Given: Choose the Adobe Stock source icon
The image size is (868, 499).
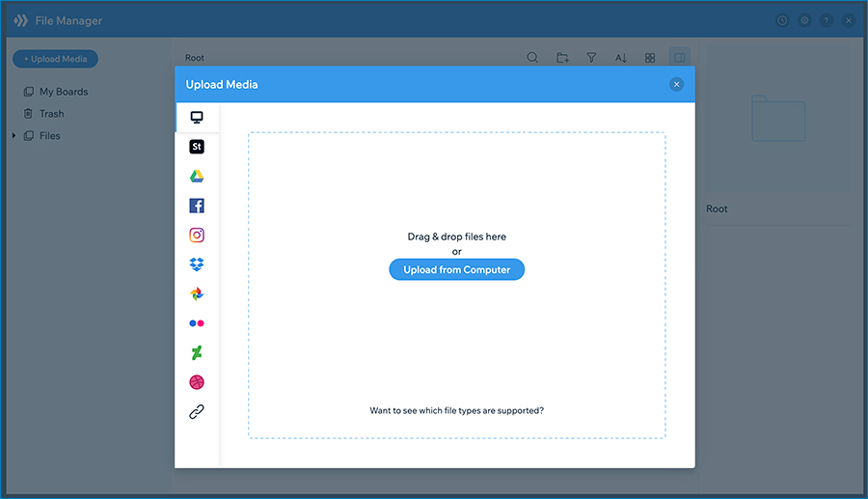Looking at the screenshot, I should (x=197, y=147).
